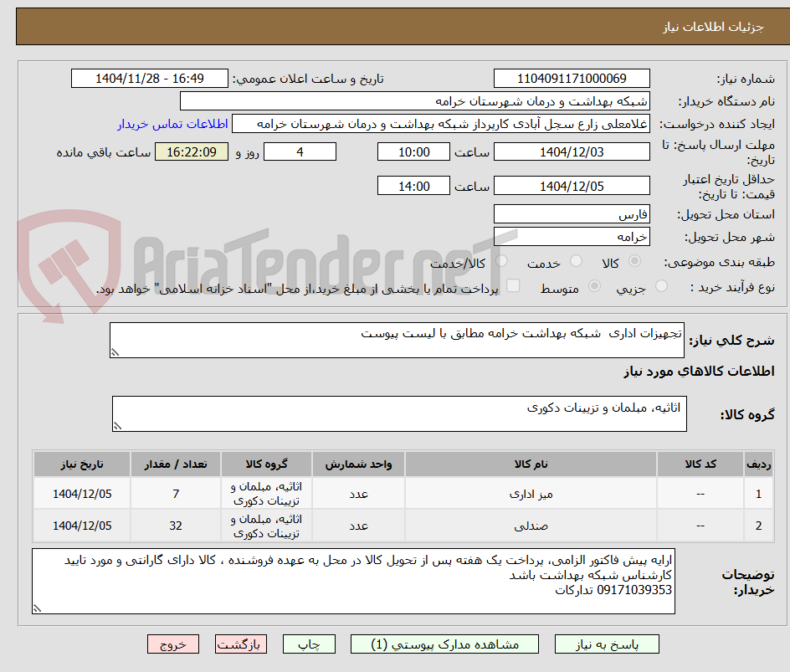The image size is (790, 672).
Task: Select the خدمت radio button
Action: (576, 261)
